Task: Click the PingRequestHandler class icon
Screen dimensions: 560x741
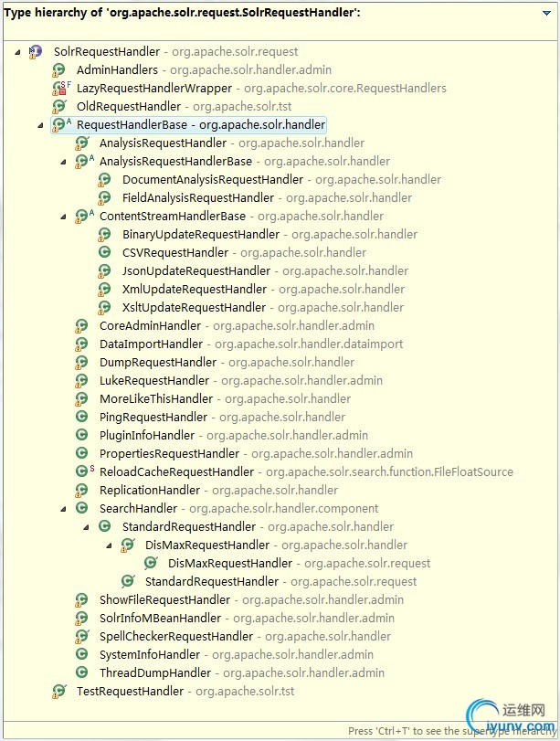Action: click(81, 417)
